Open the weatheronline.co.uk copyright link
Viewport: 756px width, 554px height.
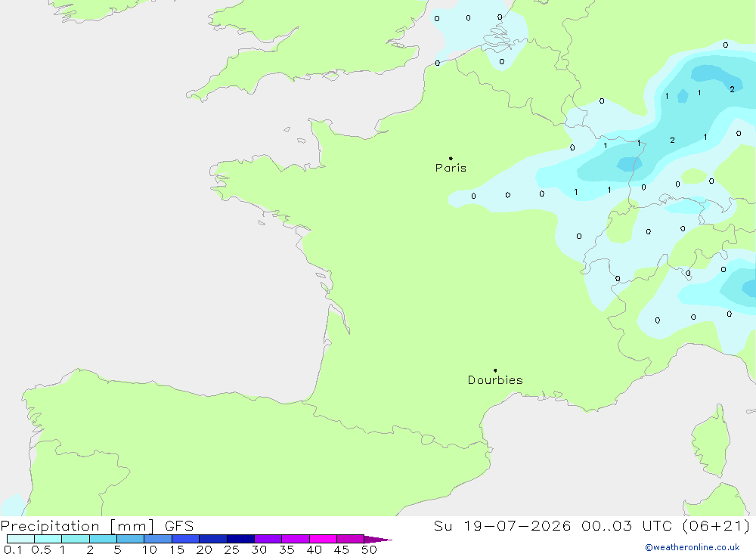tap(692, 547)
